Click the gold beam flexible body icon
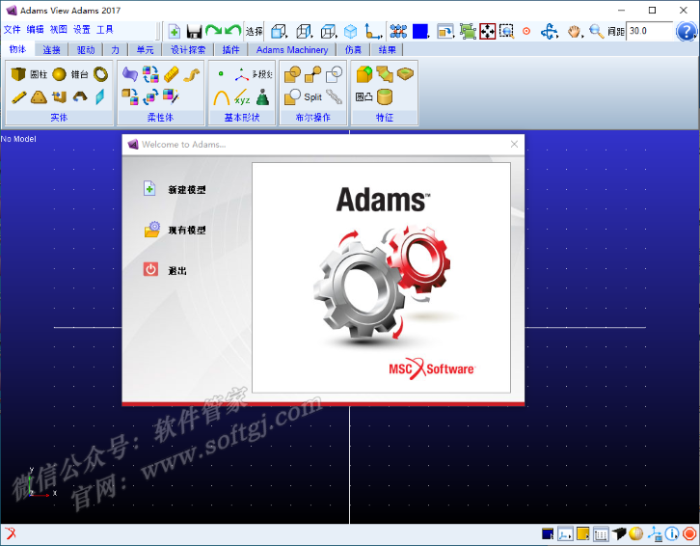This screenshot has width=700, height=546. tap(171, 74)
